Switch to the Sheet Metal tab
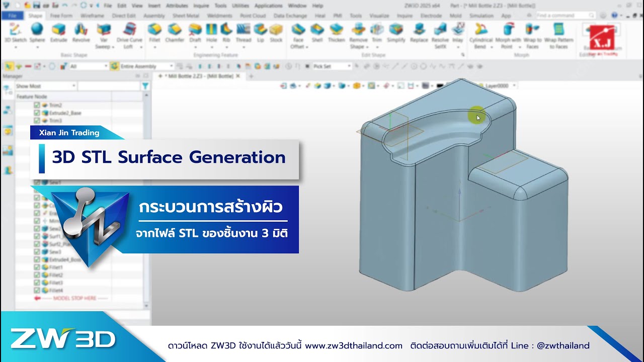 [x=186, y=16]
